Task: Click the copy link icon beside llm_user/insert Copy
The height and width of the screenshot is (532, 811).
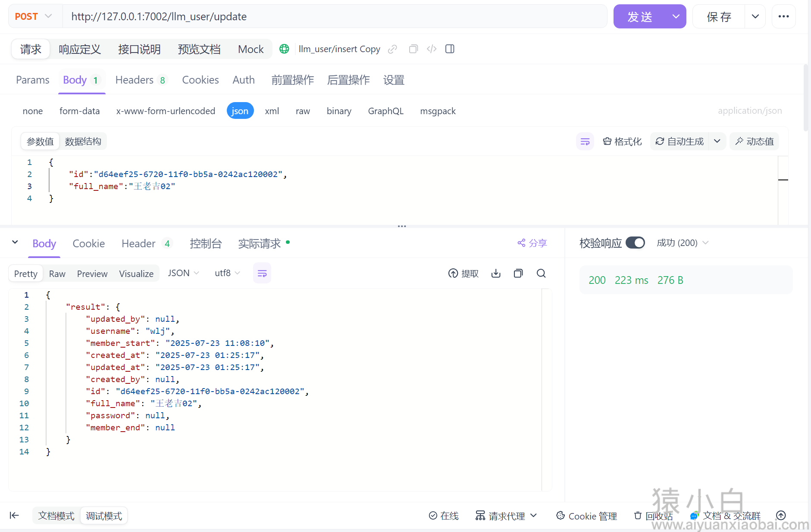Action: click(x=392, y=49)
